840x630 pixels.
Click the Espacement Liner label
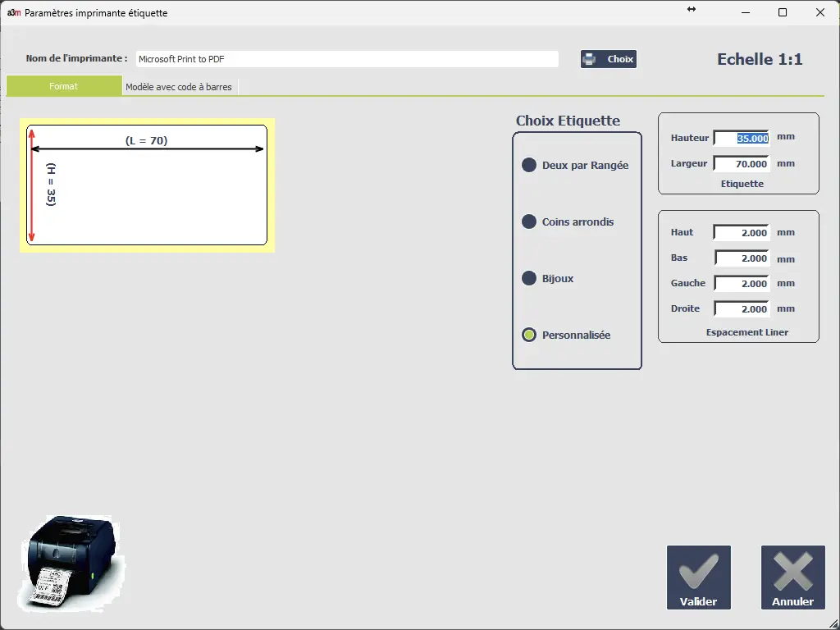click(746, 332)
